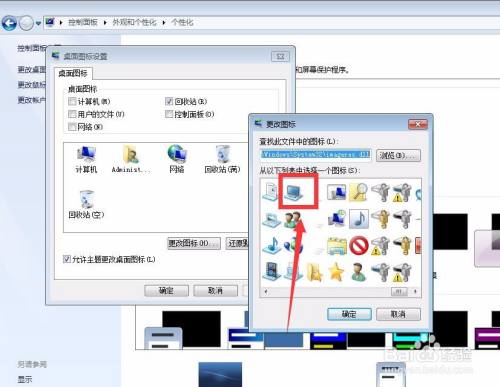
Task: Toggle 允许主题更改桌面图标(L) checkbox
Action: [67, 259]
